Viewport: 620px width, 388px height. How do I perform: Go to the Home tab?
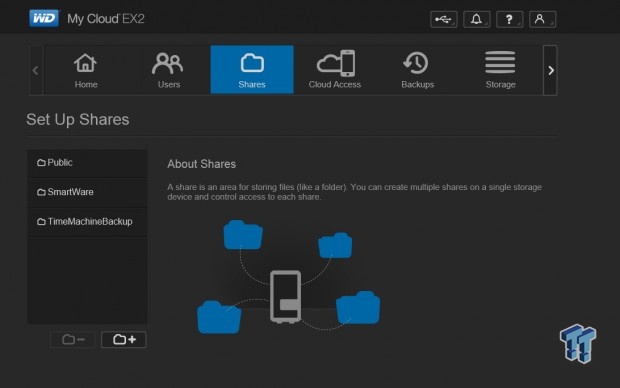(86, 70)
